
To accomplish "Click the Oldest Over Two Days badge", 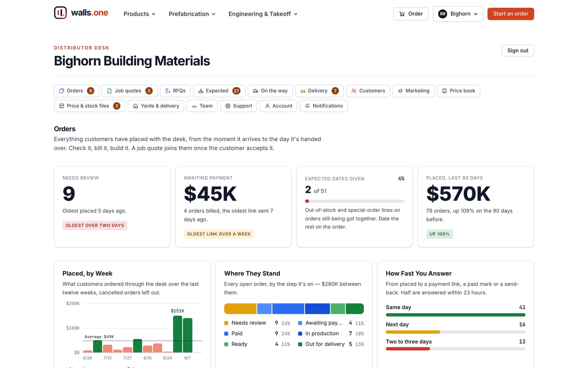I will coord(95,225).
